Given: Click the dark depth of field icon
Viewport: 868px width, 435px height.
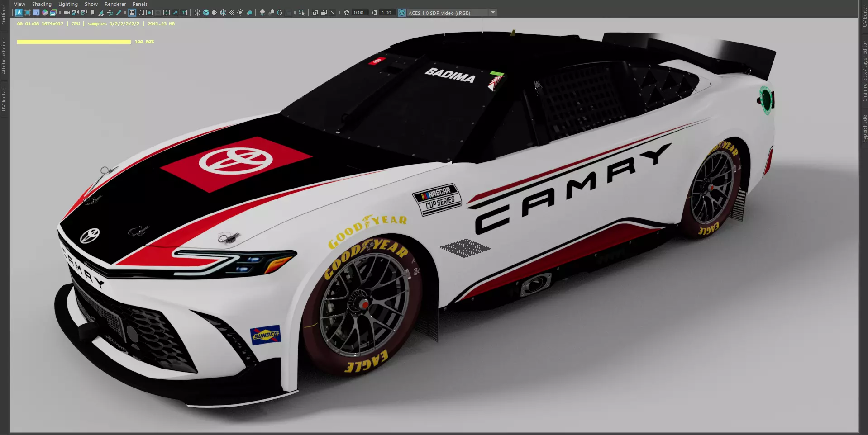Looking at the screenshot, I should (x=288, y=13).
